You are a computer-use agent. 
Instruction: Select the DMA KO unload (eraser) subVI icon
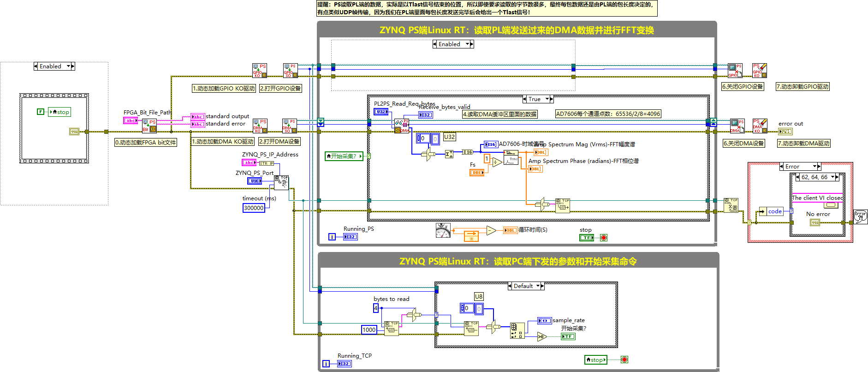point(760,126)
